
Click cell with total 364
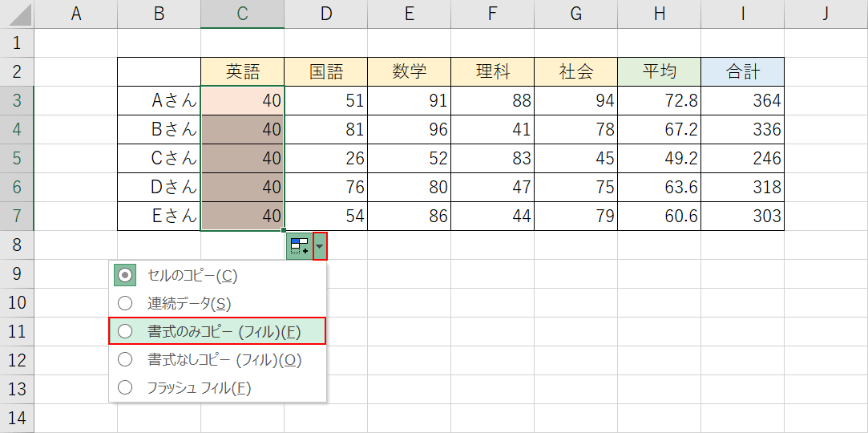point(742,100)
